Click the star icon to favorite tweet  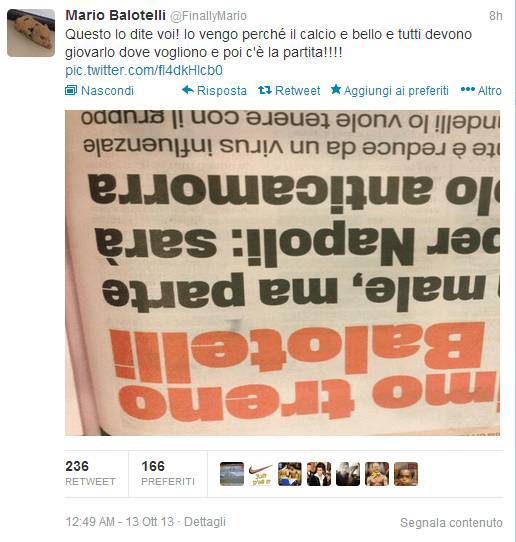click(336, 90)
